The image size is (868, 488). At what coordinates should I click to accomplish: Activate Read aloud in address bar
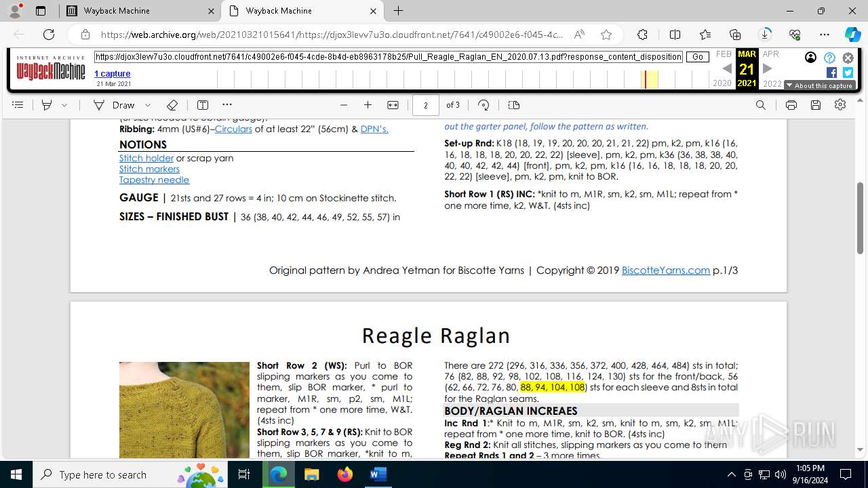coord(579,35)
